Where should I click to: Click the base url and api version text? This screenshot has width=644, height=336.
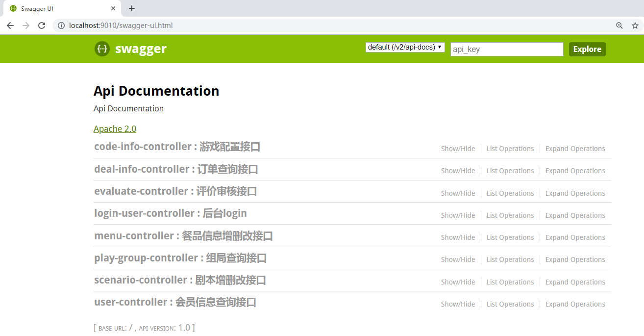click(144, 328)
